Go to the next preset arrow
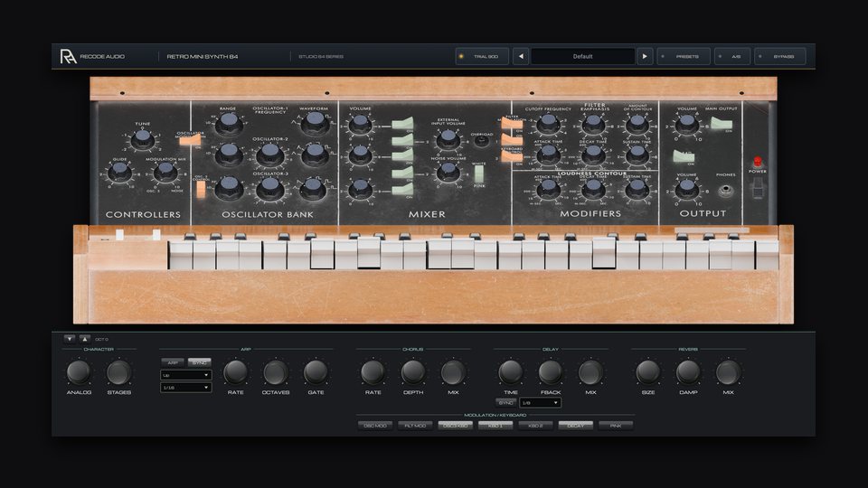The width and height of the screenshot is (868, 488). pyautogui.click(x=645, y=56)
